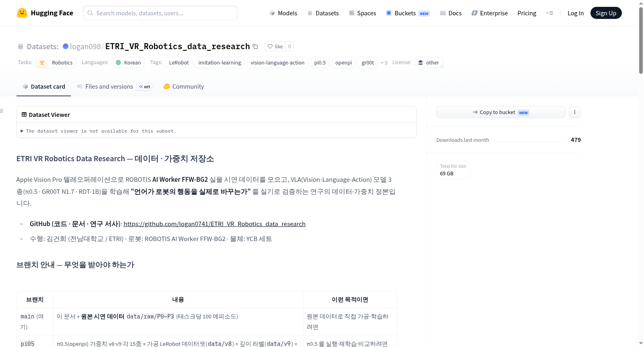Click the Copy to bucket button
Viewport: 644px width, 347px height.
tap(501, 112)
